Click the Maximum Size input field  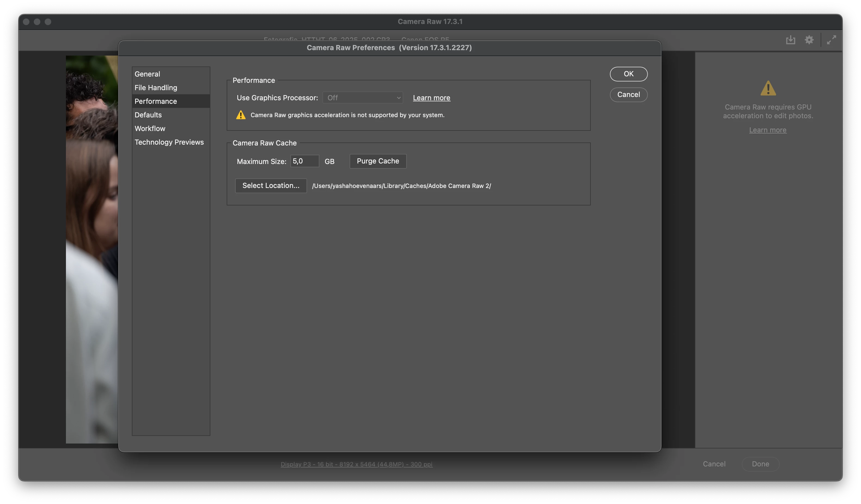(x=304, y=161)
